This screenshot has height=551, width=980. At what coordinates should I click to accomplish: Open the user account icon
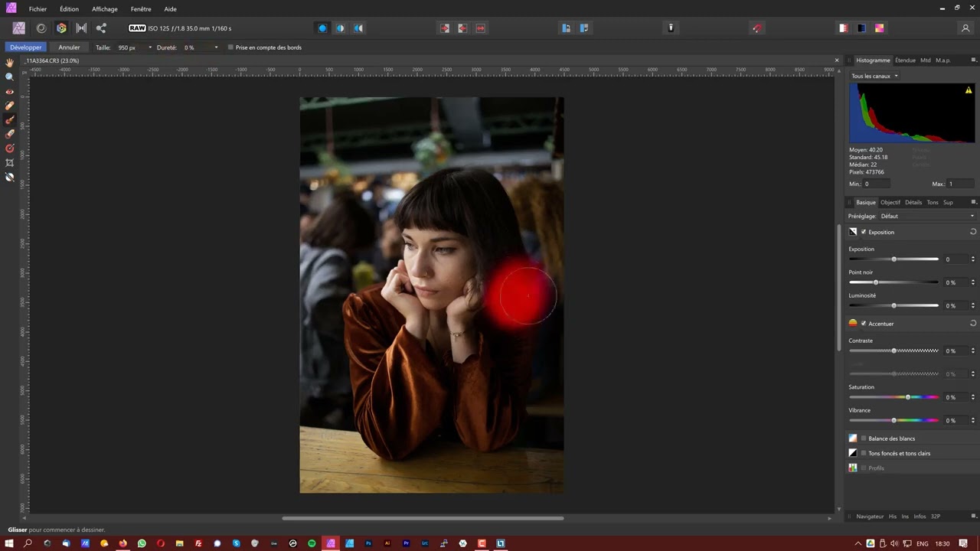(965, 28)
